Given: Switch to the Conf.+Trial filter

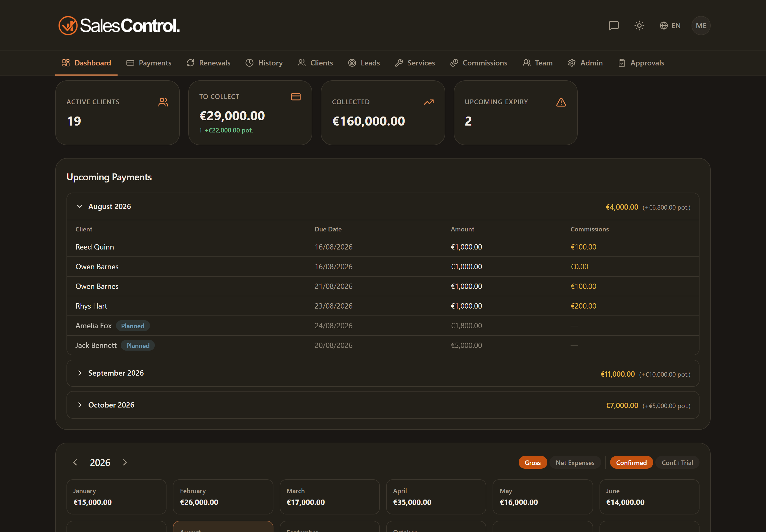Looking at the screenshot, I should [677, 462].
